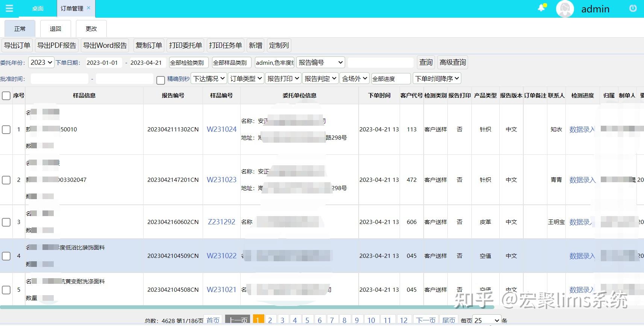644x326 pixels.
Task: Open sample number W231024 link
Action: (222, 129)
